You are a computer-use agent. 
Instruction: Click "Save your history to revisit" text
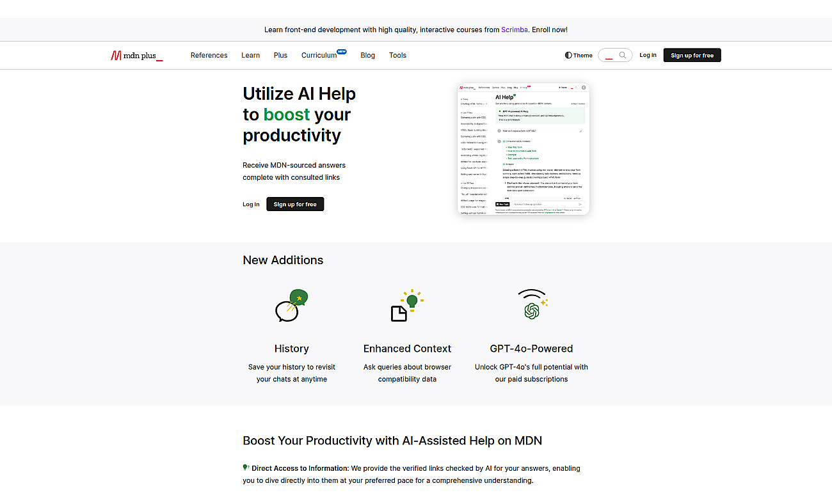(292, 367)
